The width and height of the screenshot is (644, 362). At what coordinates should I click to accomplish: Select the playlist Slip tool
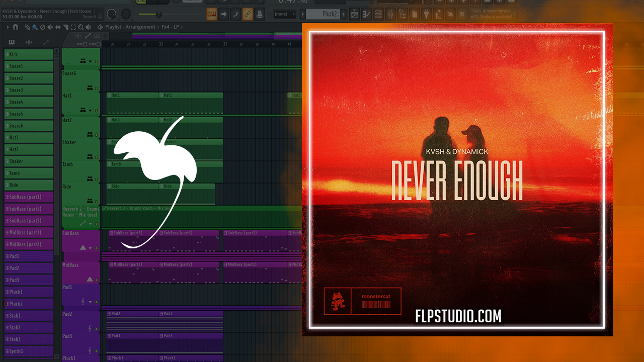tap(58, 27)
